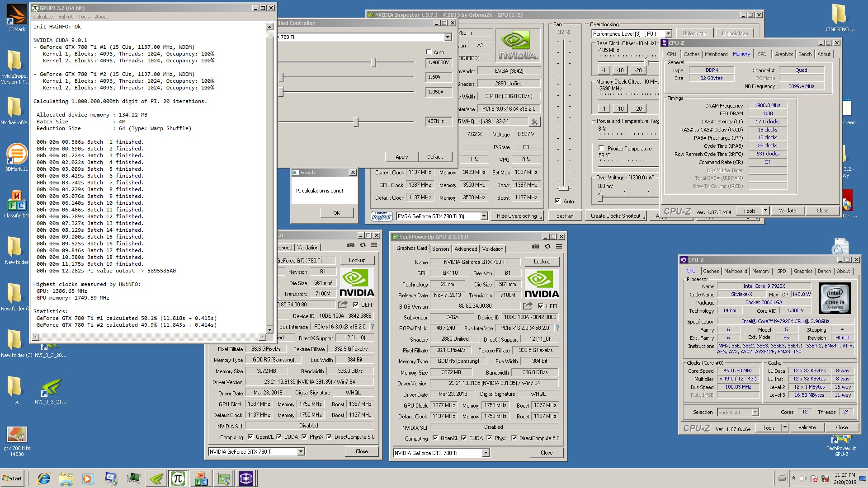Screen dimensions: 868x488
Task: Switch to Sensors tab in front GPU-Z
Action: pos(441,249)
